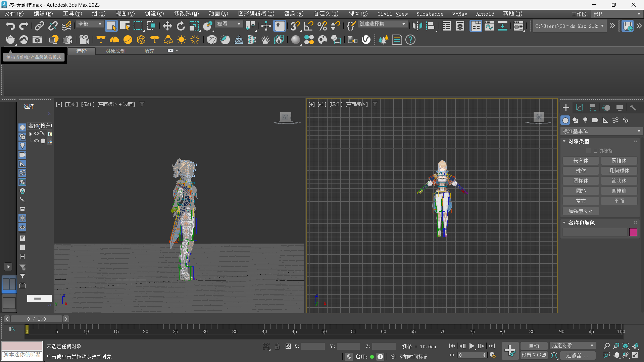Open Select by Name list

tap(125, 26)
